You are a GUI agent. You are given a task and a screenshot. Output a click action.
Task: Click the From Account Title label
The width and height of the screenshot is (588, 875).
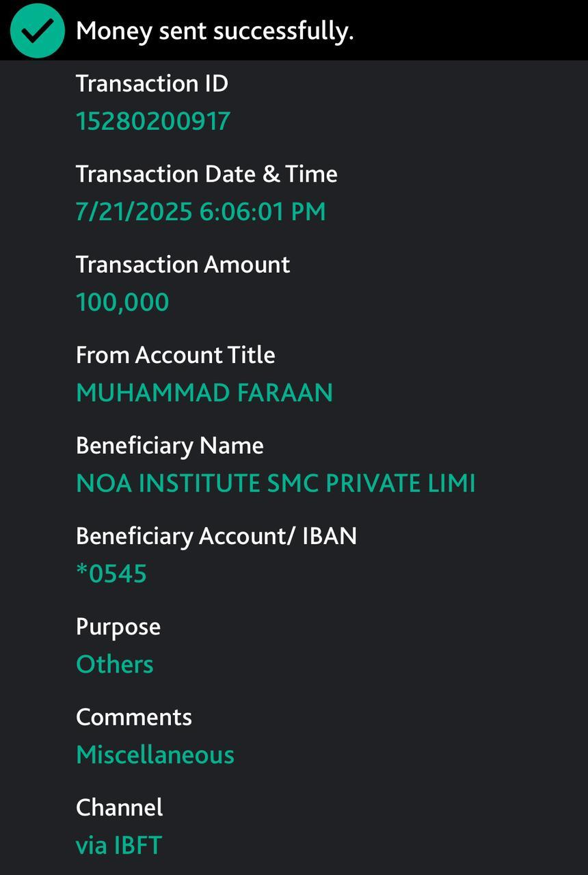tap(175, 355)
